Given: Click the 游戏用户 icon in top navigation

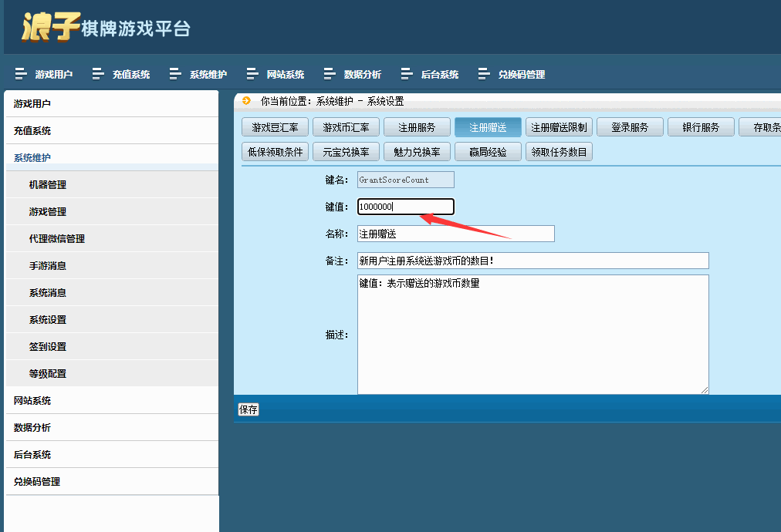Looking at the screenshot, I should [21, 74].
